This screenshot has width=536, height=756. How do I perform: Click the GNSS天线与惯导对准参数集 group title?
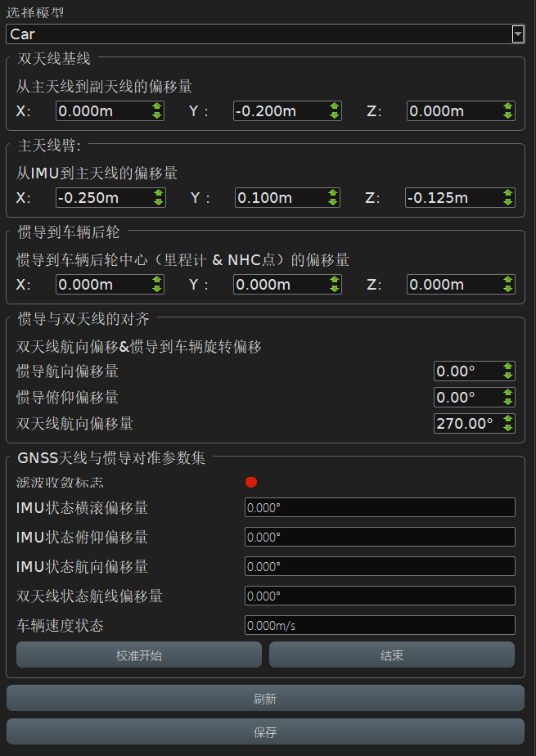[x=111, y=458]
